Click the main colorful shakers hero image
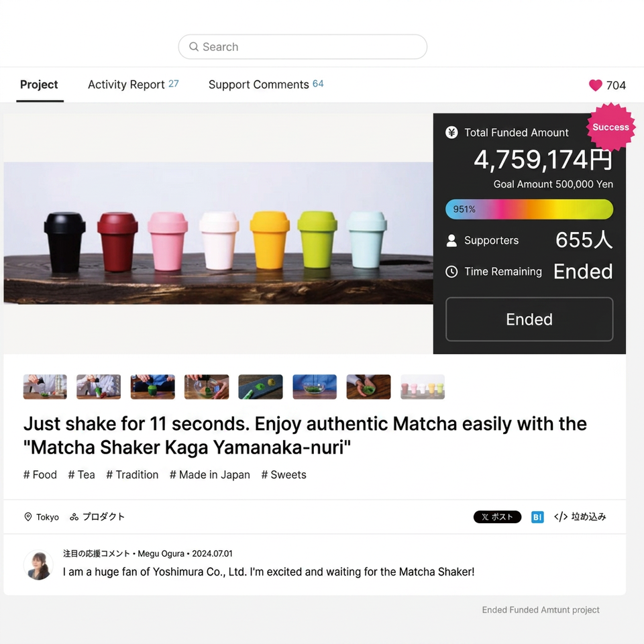 [x=219, y=233]
